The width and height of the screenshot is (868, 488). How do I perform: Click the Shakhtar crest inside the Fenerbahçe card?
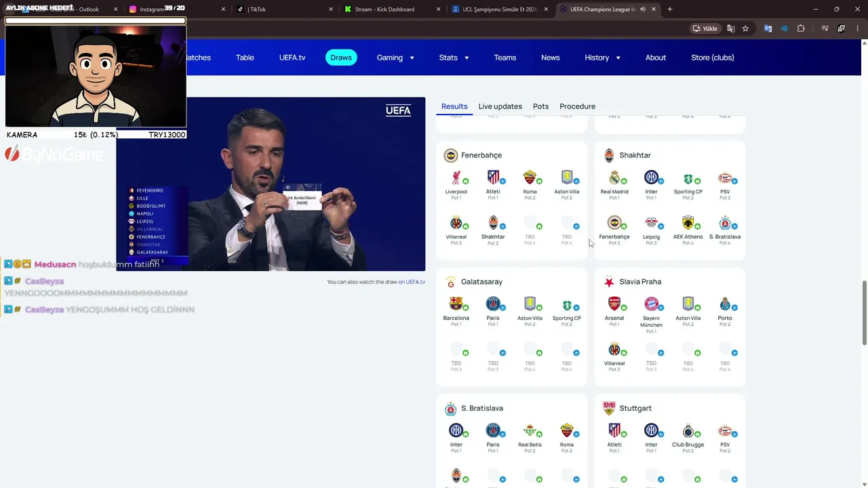click(x=493, y=223)
